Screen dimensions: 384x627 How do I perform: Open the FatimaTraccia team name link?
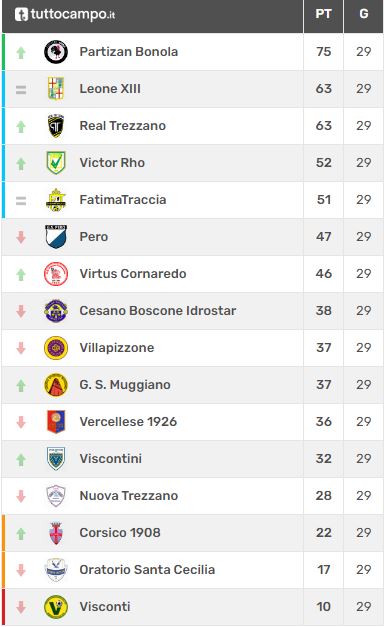pyautogui.click(x=123, y=200)
